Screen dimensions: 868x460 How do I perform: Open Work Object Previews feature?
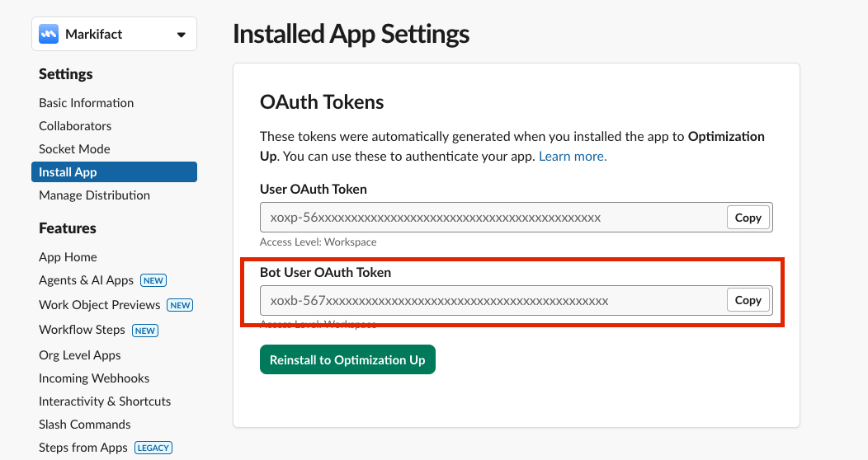tap(100, 305)
